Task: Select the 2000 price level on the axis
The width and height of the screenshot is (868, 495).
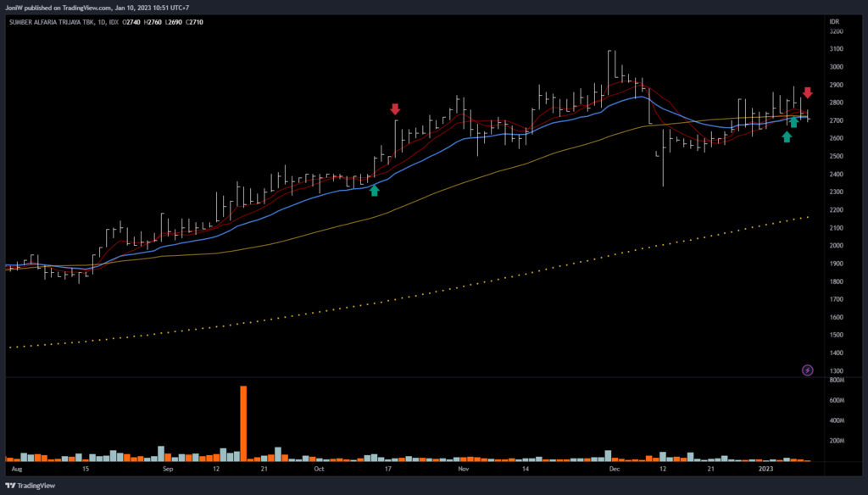Action: click(x=837, y=246)
